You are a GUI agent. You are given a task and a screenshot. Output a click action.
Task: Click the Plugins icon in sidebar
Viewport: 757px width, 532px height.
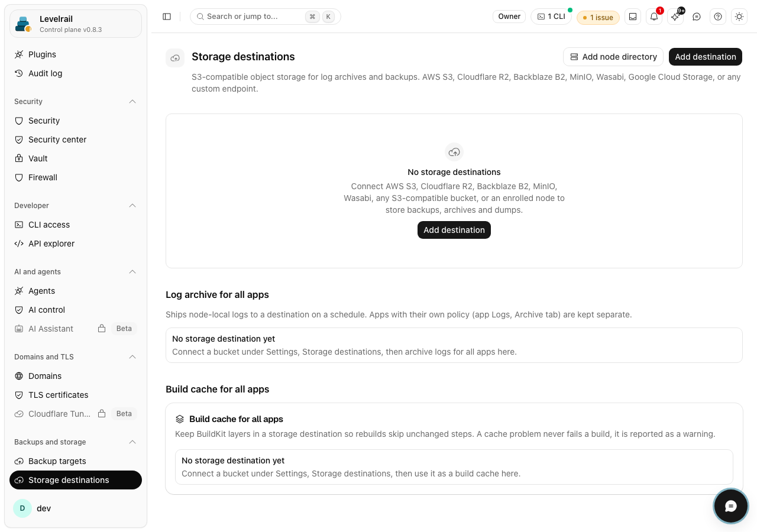pos(19,54)
